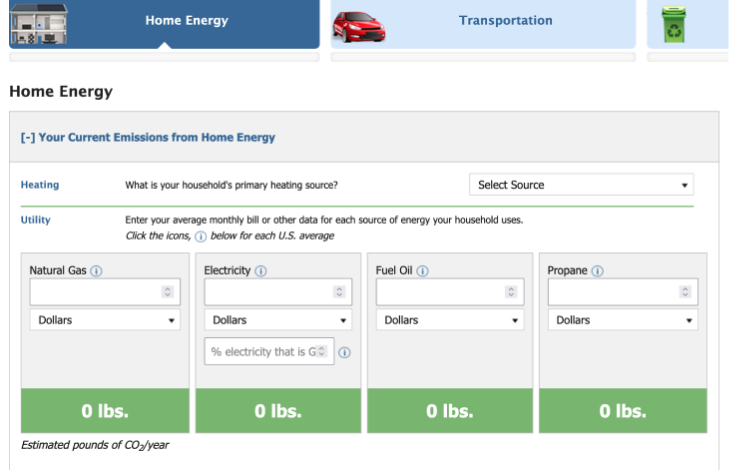The width and height of the screenshot is (729, 470).
Task: Click the Electricity info icon
Action: (261, 271)
